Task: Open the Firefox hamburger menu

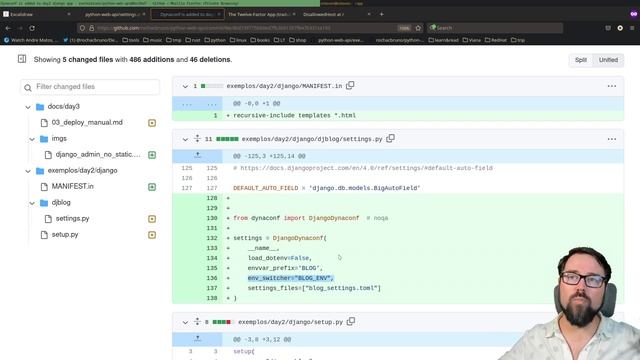Action: (x=632, y=28)
